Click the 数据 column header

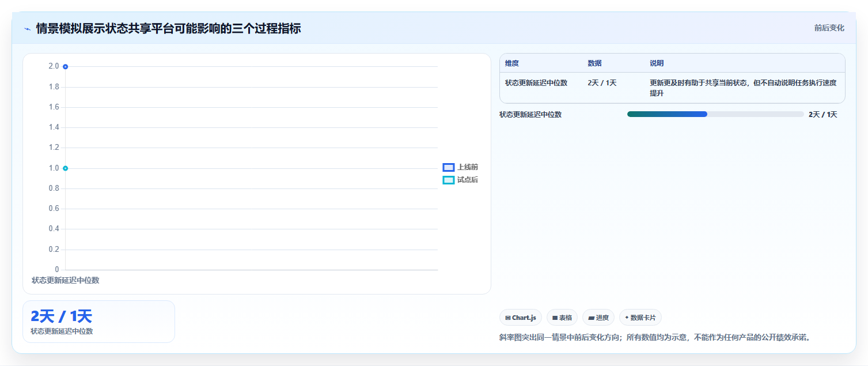[x=595, y=63]
